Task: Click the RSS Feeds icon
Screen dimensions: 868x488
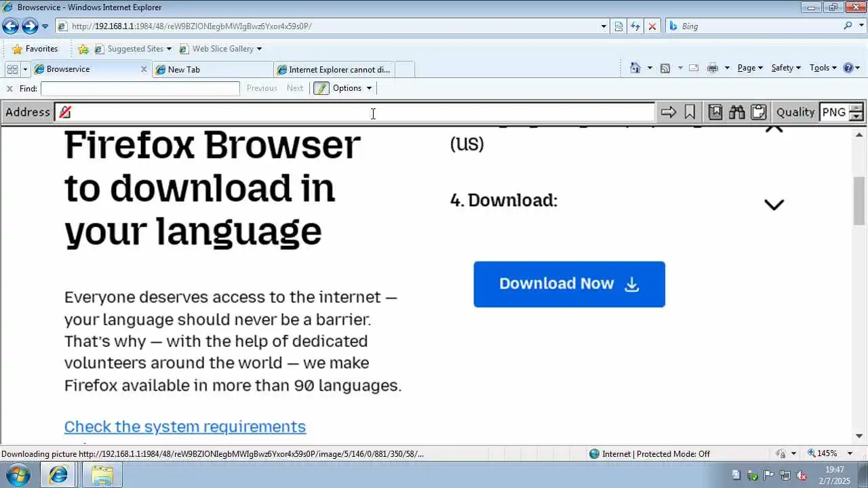Action: [665, 68]
